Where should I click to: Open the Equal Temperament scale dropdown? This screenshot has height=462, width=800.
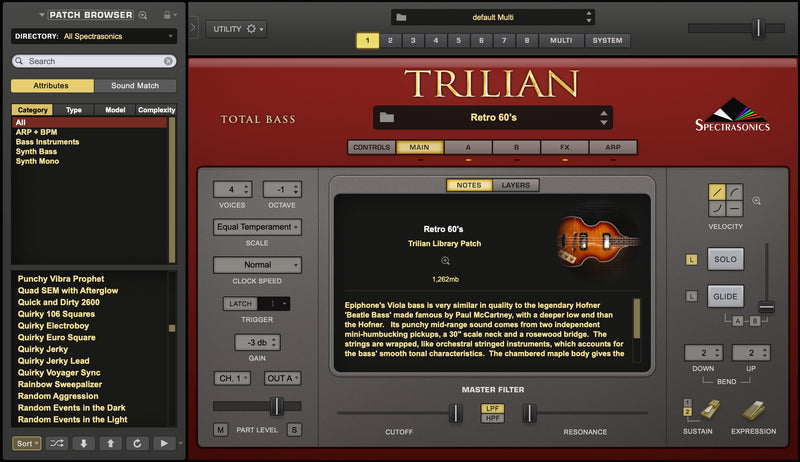pos(257,227)
